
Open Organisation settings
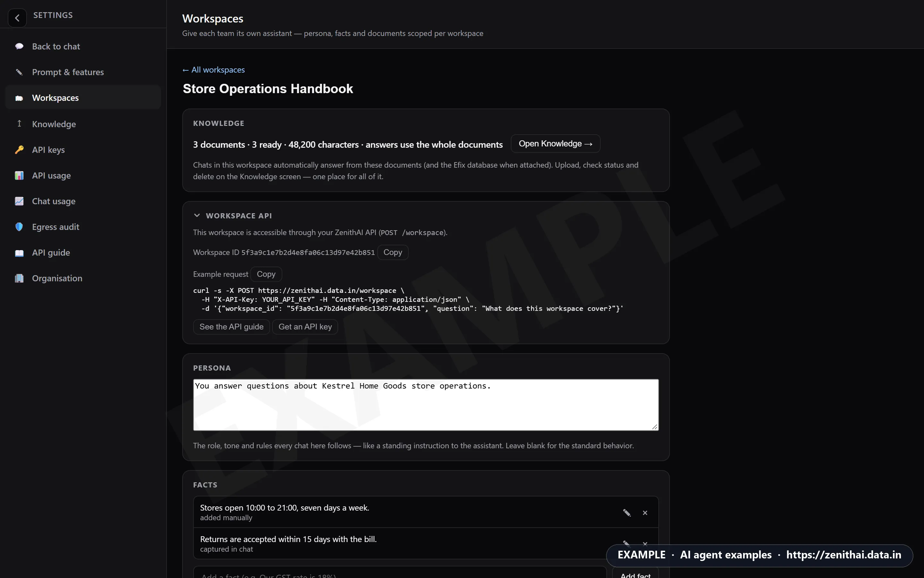(83, 278)
